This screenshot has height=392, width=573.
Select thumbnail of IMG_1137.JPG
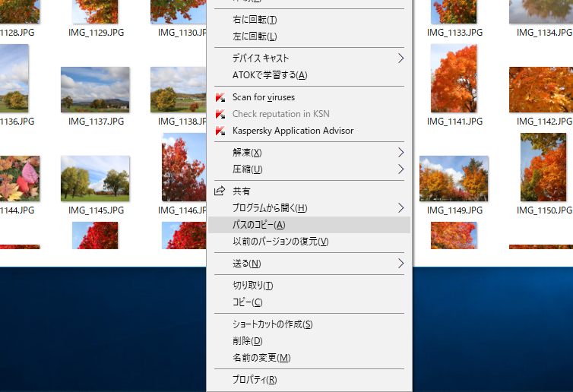point(95,90)
